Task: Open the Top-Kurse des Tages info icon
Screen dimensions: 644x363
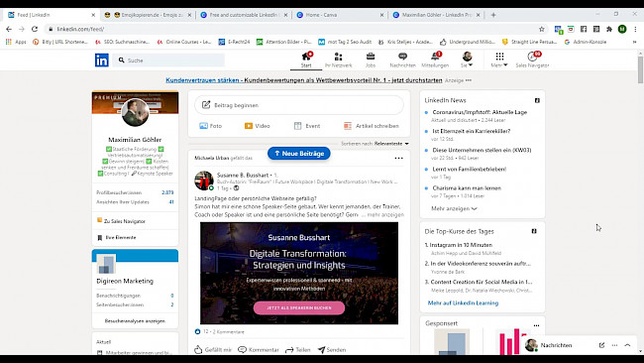Action: [534, 231]
